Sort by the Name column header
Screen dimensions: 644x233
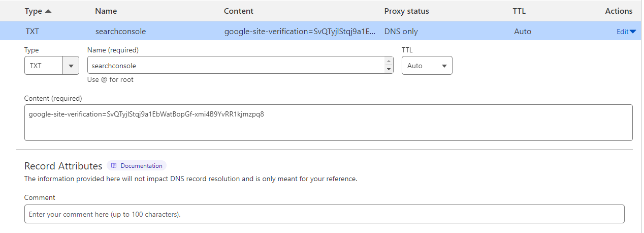coord(106,11)
